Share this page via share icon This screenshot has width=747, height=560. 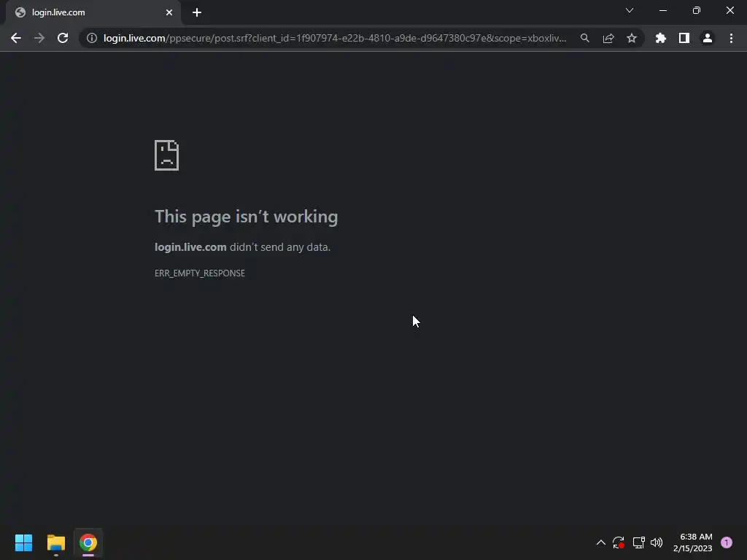(608, 38)
